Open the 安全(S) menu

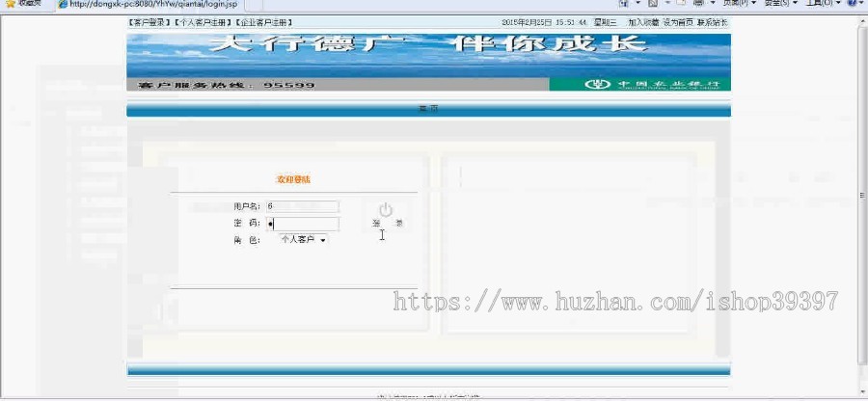point(780,3)
